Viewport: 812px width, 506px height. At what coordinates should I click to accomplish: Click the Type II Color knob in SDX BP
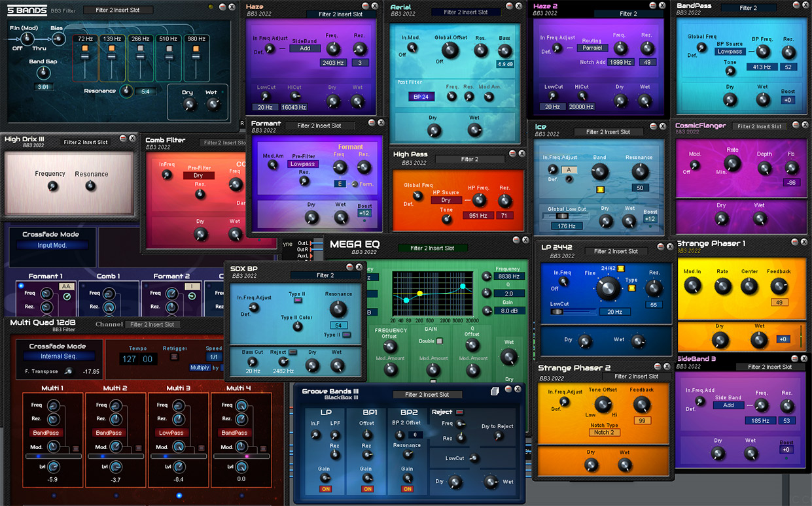coord(297,326)
